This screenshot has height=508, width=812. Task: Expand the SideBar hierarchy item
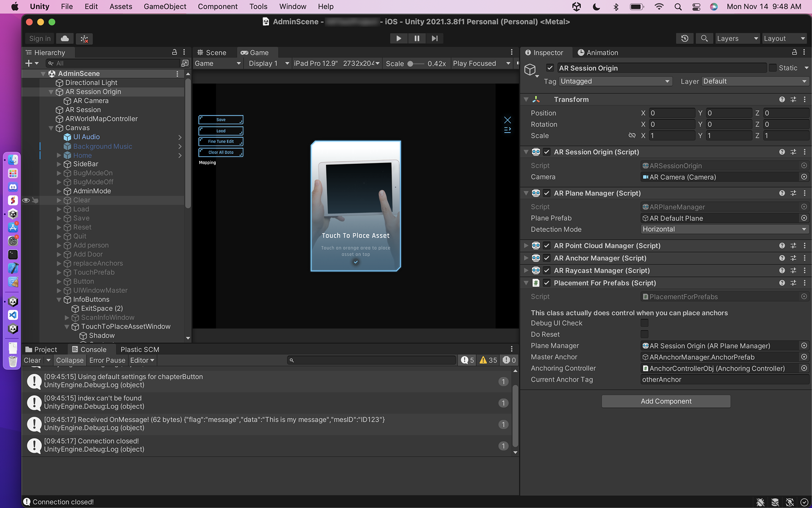[59, 164]
